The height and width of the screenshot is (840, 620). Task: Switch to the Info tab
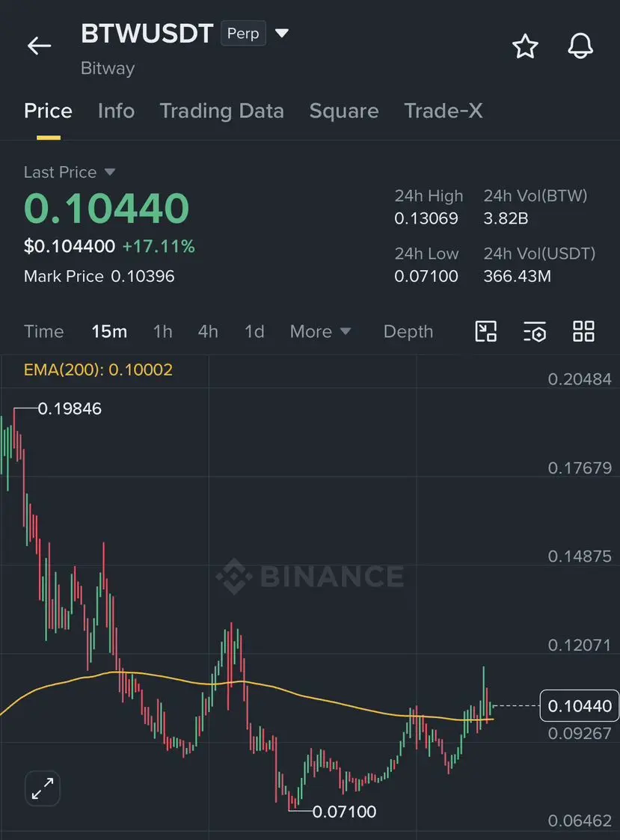tap(116, 111)
